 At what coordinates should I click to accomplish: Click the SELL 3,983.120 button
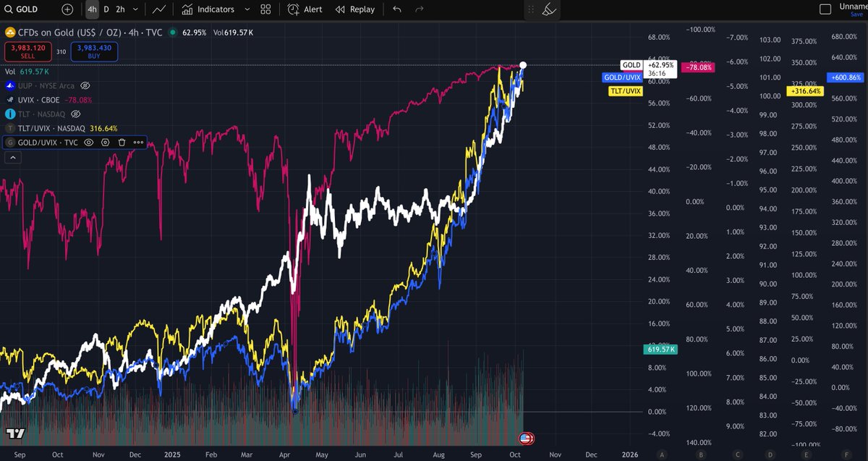27,51
